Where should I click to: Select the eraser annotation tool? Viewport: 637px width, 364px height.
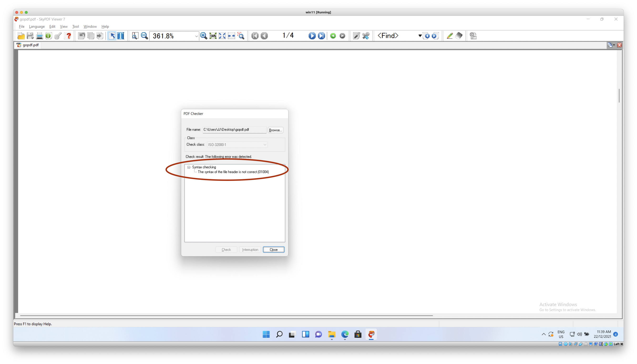[459, 36]
